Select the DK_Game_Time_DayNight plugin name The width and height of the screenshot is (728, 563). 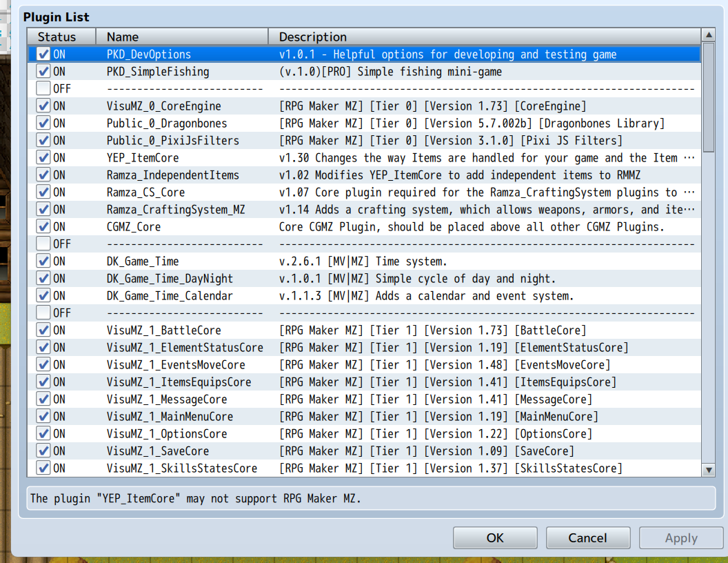click(170, 279)
